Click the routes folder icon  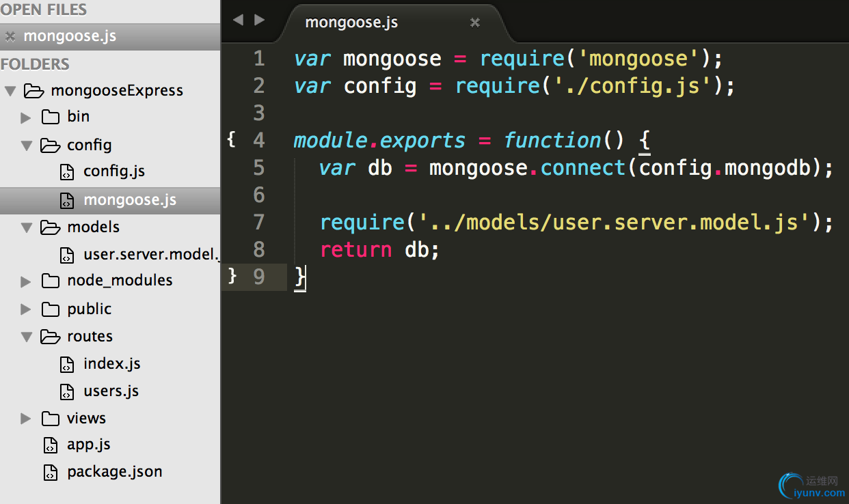51,336
